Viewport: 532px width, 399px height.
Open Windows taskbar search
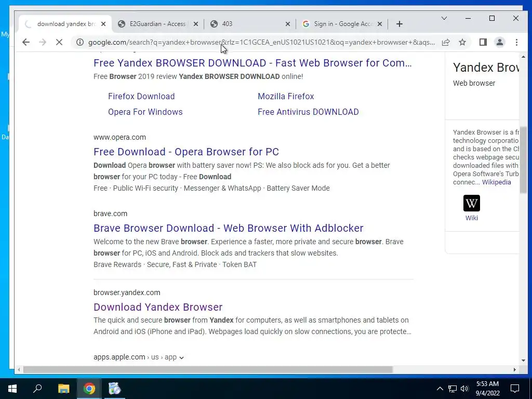(x=37, y=389)
